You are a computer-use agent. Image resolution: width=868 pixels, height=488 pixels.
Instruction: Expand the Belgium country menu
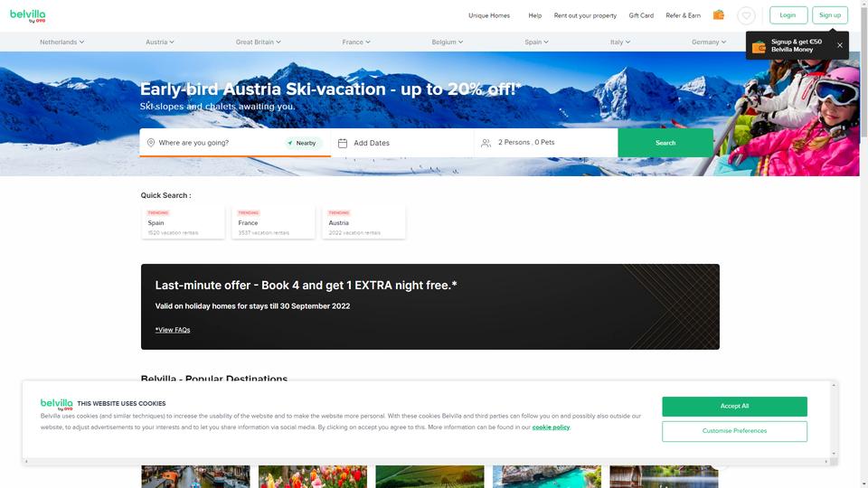(448, 42)
